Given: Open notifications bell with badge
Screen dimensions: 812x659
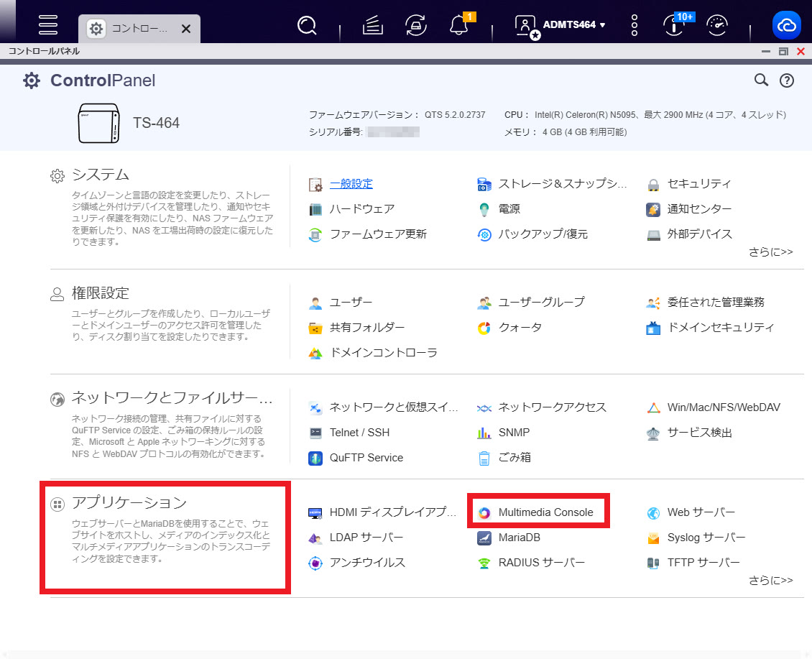Looking at the screenshot, I should (460, 24).
